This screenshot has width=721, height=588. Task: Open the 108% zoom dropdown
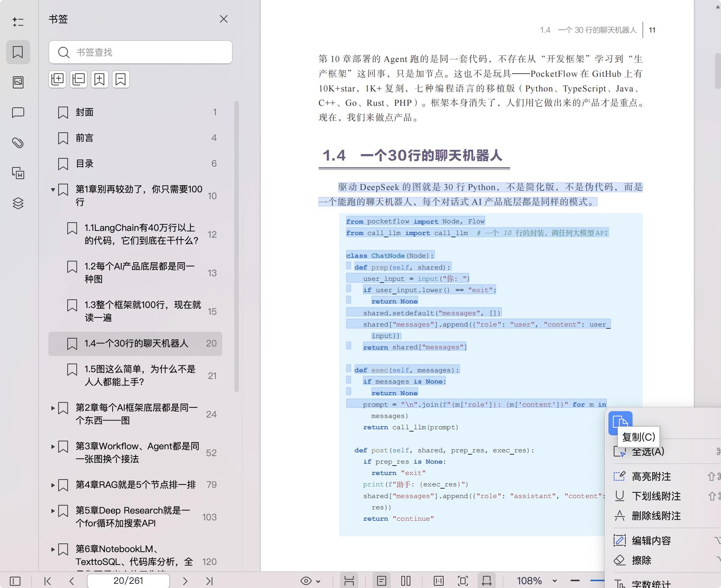click(x=555, y=581)
